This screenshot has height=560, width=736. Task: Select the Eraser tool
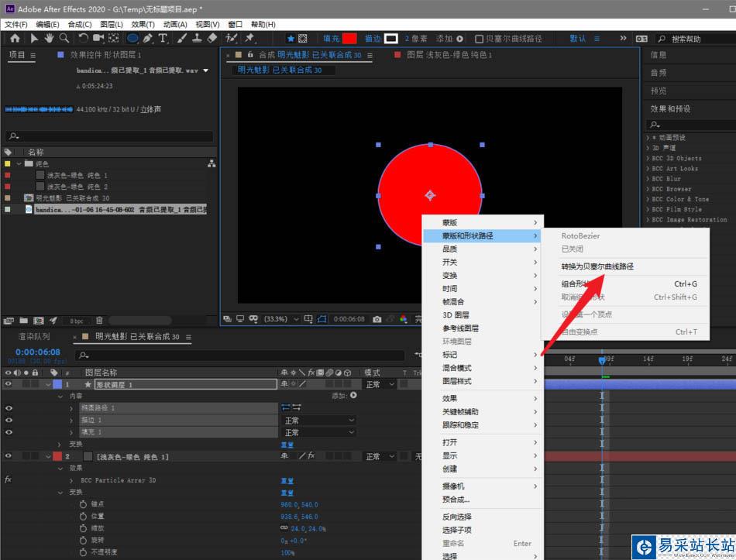tap(212, 39)
